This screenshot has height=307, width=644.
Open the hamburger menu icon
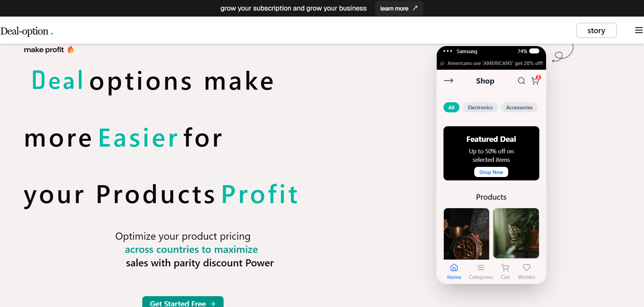[x=639, y=30]
